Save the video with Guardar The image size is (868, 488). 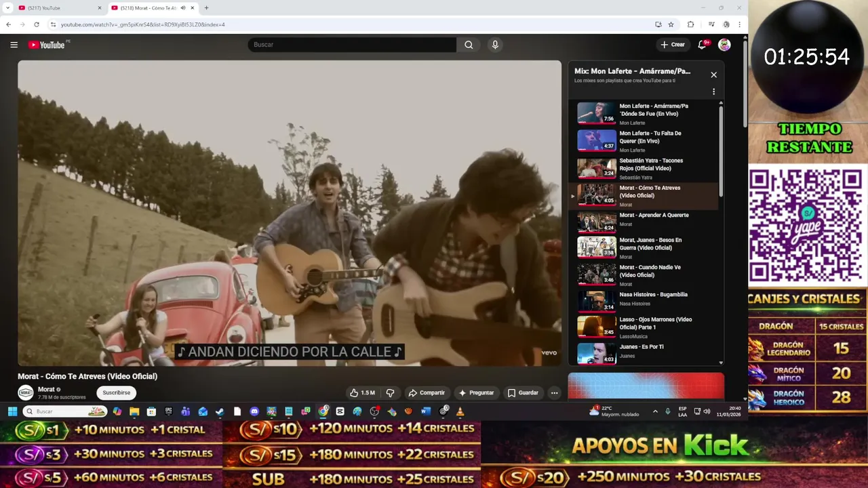[523, 392]
